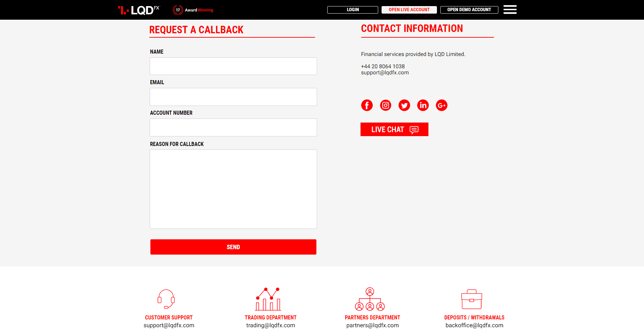
Task: Start a LIVE CHAT session
Action: coord(394,129)
